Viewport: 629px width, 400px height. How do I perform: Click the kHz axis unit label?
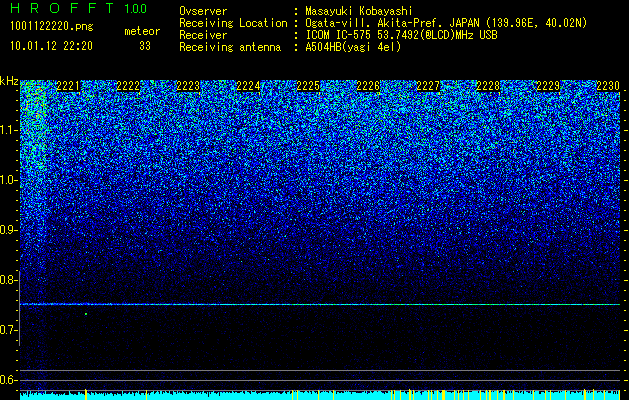point(9,81)
